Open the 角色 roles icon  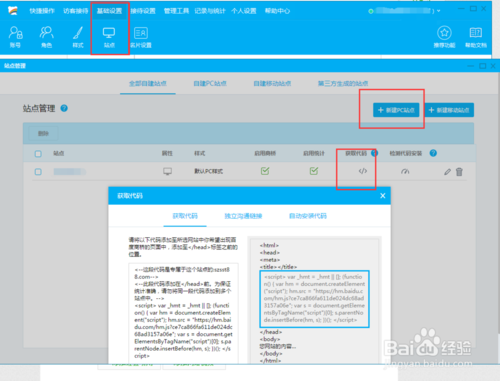[46, 33]
